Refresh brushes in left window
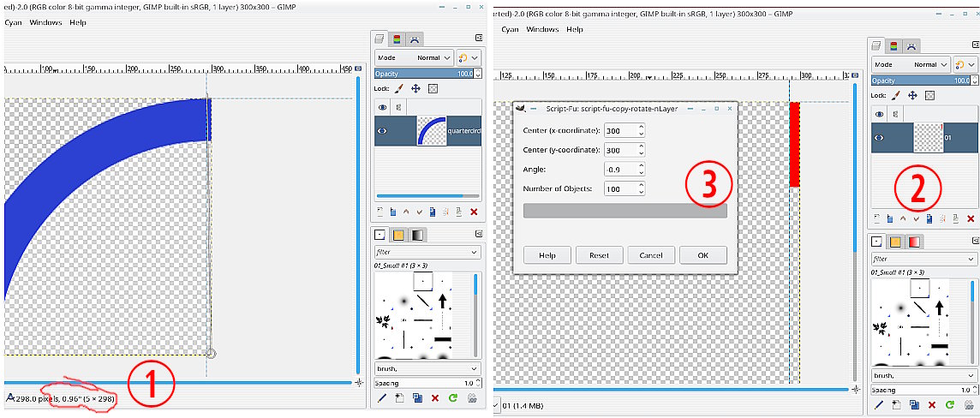This screenshot has height=418, width=980. [x=454, y=397]
